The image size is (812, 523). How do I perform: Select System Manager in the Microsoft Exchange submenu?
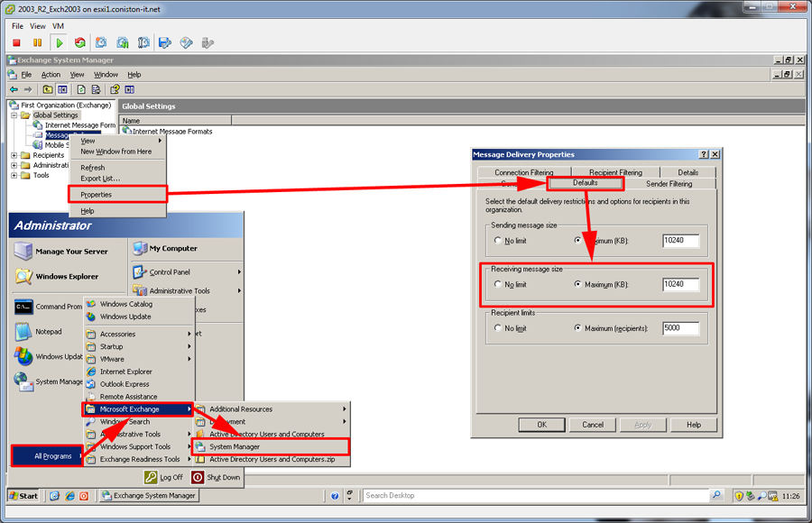tap(271, 446)
